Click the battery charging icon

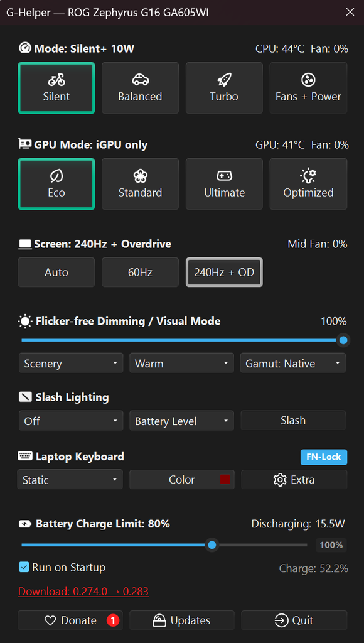point(25,524)
